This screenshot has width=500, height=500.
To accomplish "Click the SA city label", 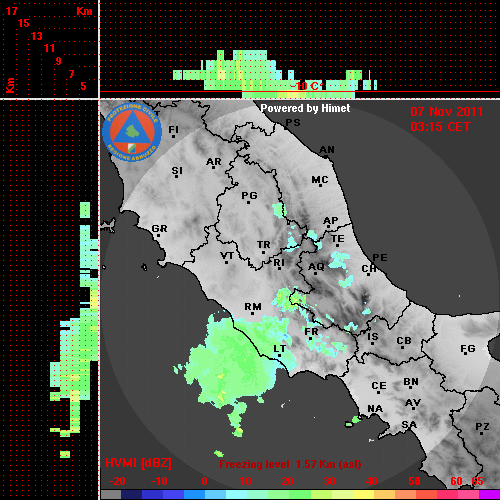I will [409, 425].
